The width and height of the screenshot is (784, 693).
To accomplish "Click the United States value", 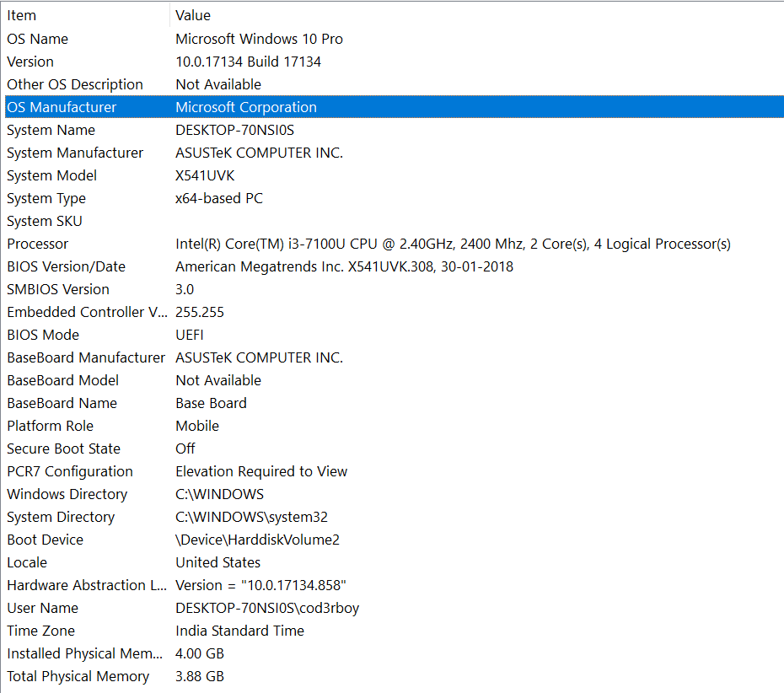I will coord(218,562).
